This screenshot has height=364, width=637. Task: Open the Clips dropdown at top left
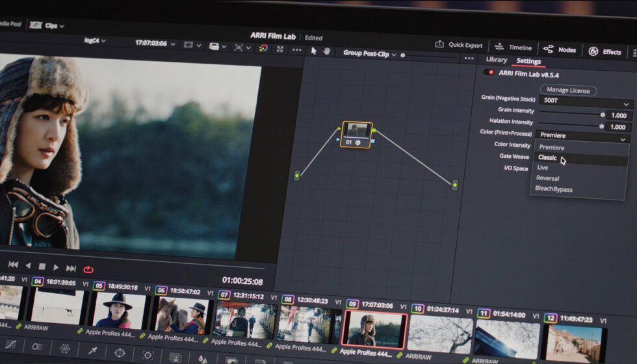coord(47,25)
